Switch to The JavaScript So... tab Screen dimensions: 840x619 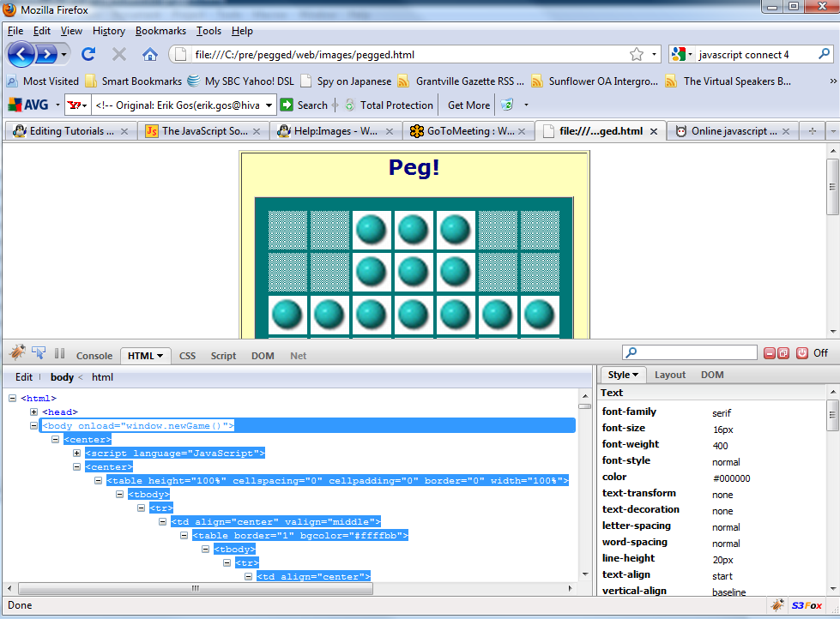pyautogui.click(x=202, y=131)
